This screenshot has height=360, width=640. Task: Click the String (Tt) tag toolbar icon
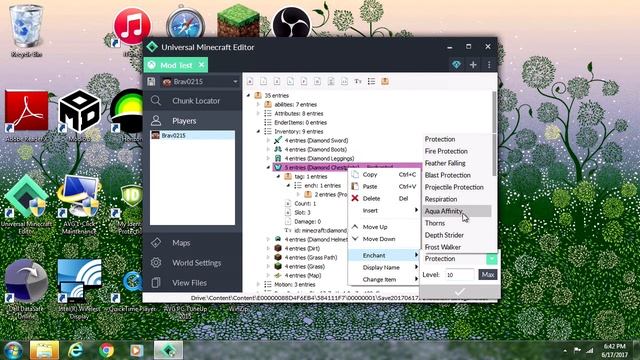358,82
